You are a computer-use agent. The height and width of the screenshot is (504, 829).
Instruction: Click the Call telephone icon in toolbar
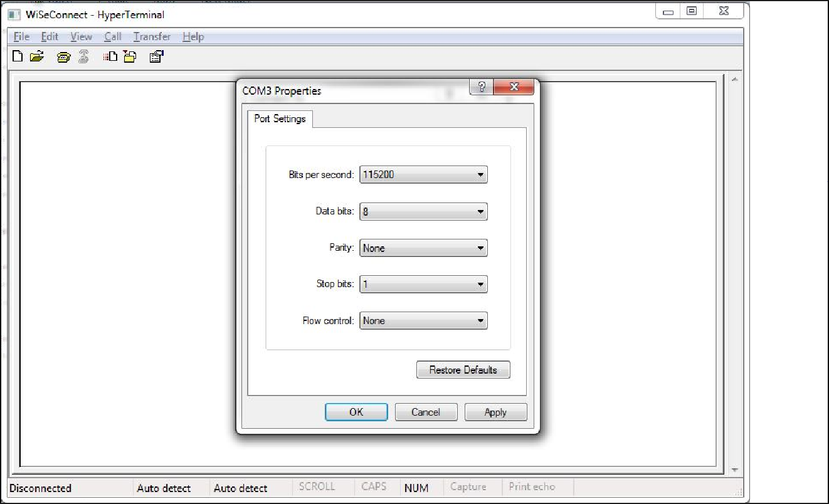(63, 57)
